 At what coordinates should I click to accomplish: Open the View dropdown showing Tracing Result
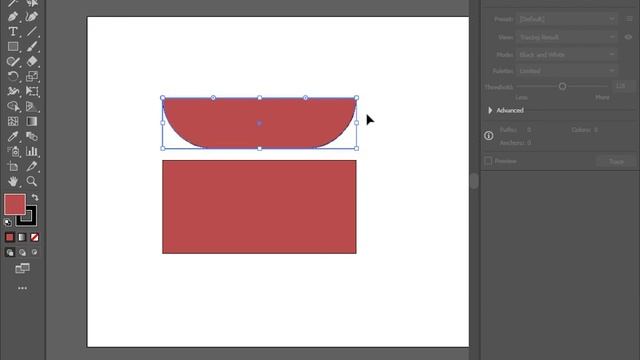[x=567, y=37]
